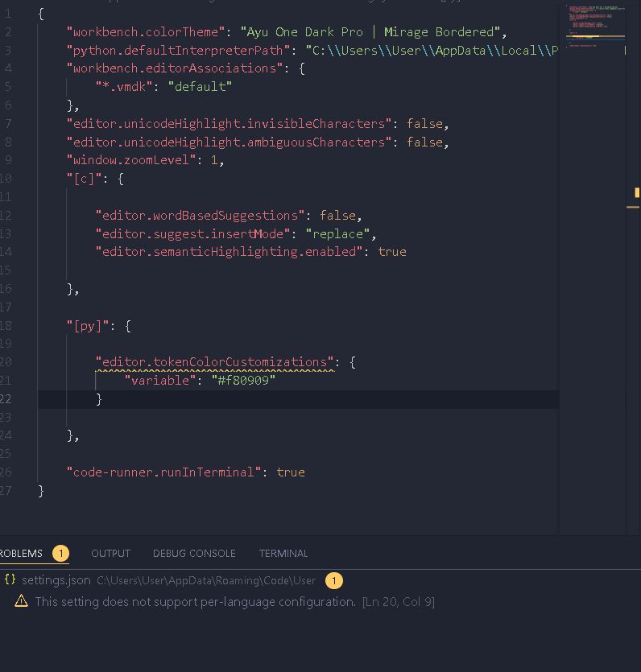Click the JSON braces icon beside settings.json
This screenshot has width=641, height=672.
[x=10, y=580]
